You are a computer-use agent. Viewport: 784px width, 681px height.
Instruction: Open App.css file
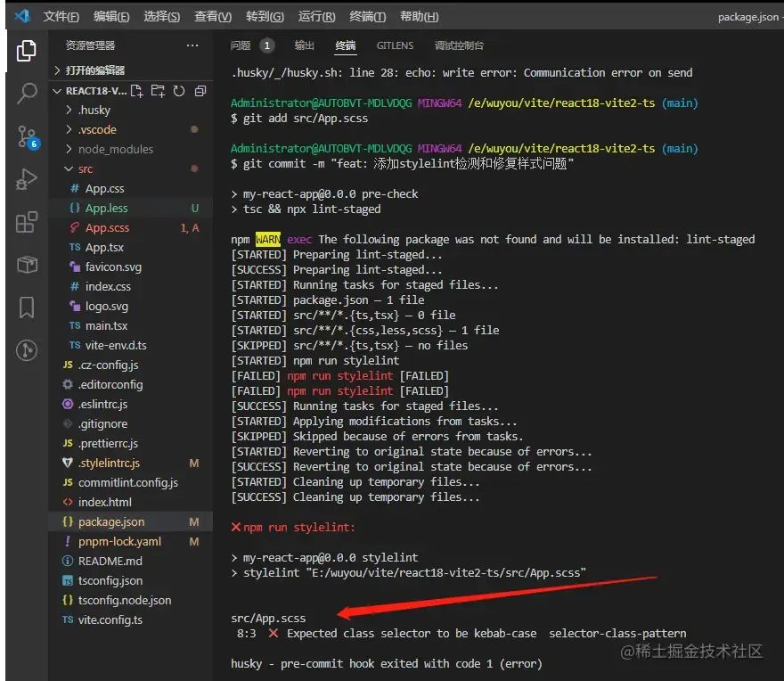click(x=131, y=189)
